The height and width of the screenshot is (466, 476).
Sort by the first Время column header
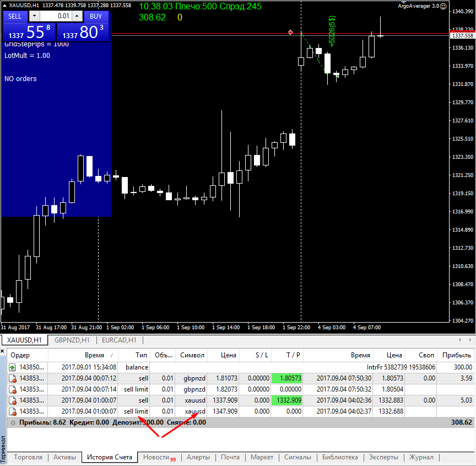[x=83, y=355]
